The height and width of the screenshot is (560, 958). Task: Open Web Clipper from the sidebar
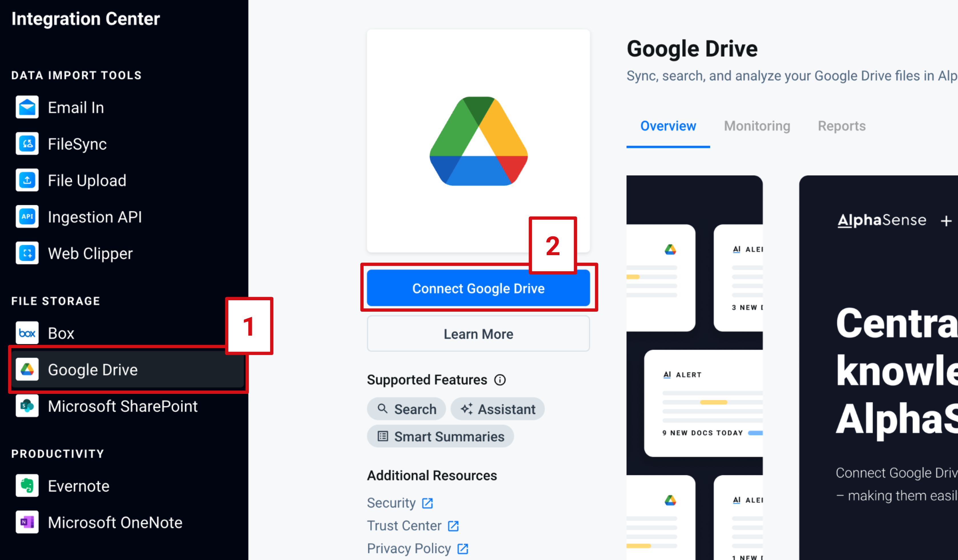(127, 253)
